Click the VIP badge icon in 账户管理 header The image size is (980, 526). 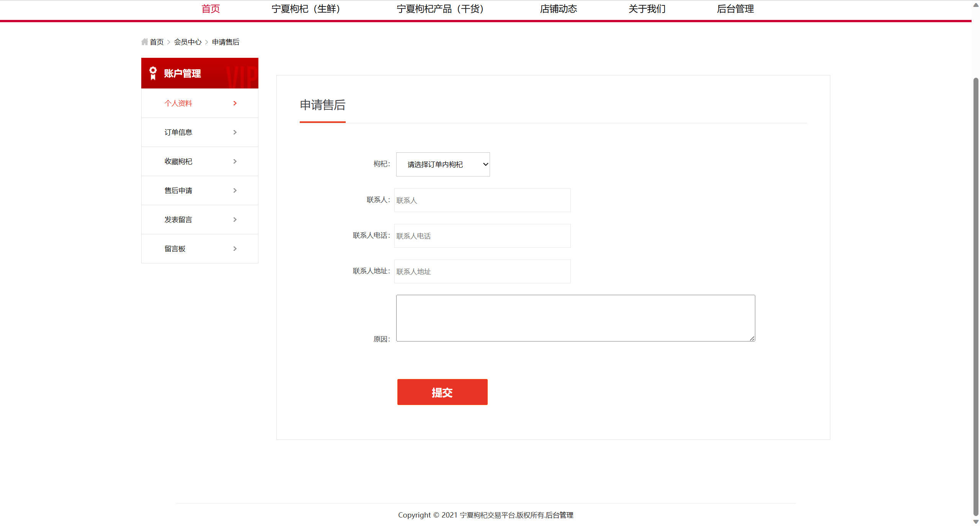pos(153,73)
